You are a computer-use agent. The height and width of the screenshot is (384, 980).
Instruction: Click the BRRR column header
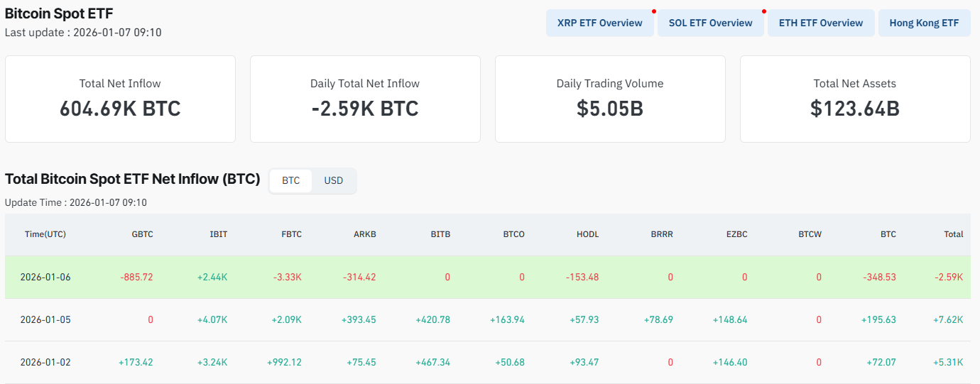coord(662,234)
